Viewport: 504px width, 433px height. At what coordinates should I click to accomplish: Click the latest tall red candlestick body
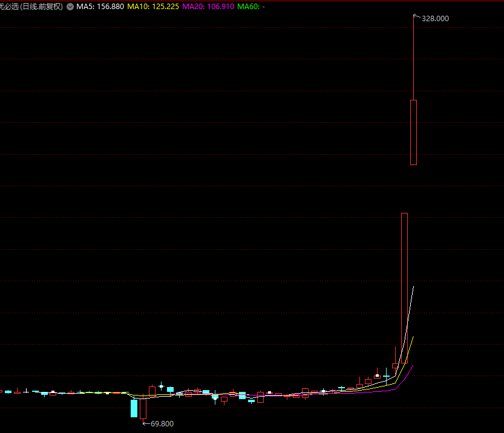click(x=413, y=132)
